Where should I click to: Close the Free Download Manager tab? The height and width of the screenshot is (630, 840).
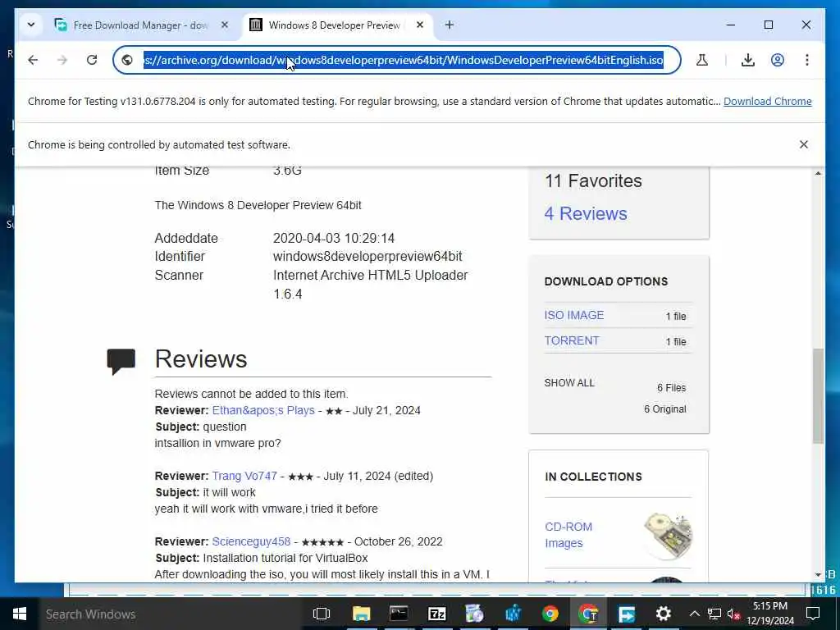pos(225,25)
